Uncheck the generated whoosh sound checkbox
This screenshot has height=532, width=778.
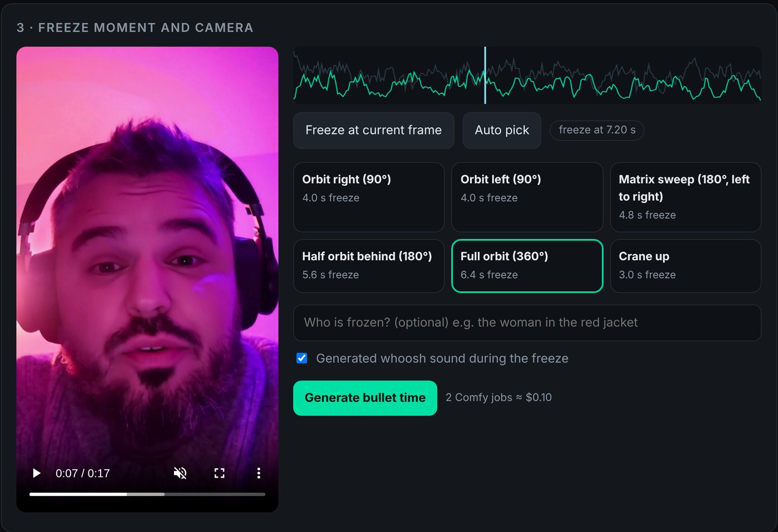click(302, 358)
